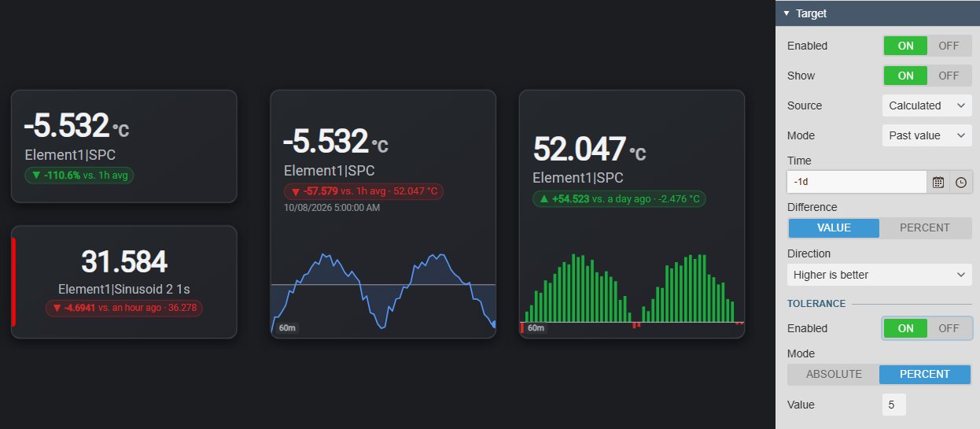Click the -57.579 vs. 1h avg badge
The width and height of the screenshot is (980, 429).
point(364,191)
